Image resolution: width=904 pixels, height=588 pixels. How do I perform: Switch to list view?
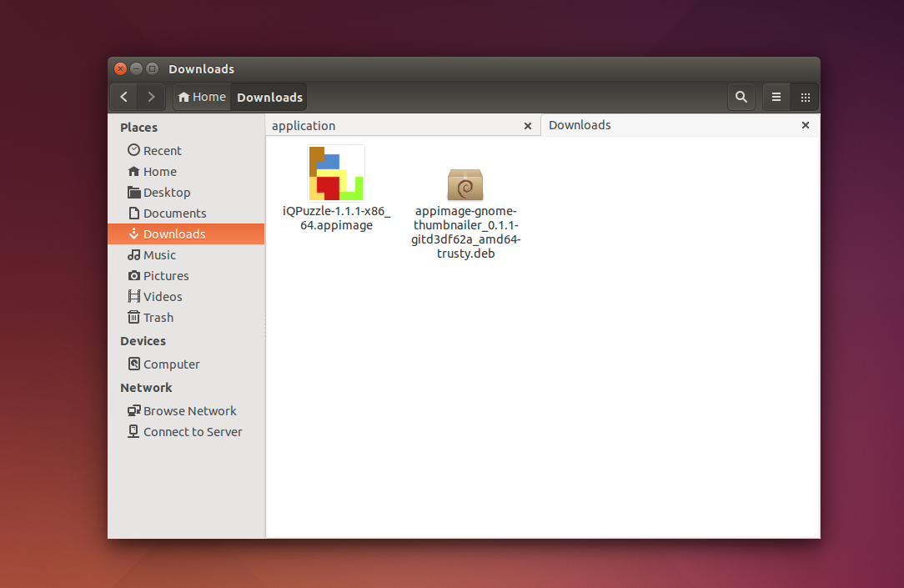click(x=776, y=97)
